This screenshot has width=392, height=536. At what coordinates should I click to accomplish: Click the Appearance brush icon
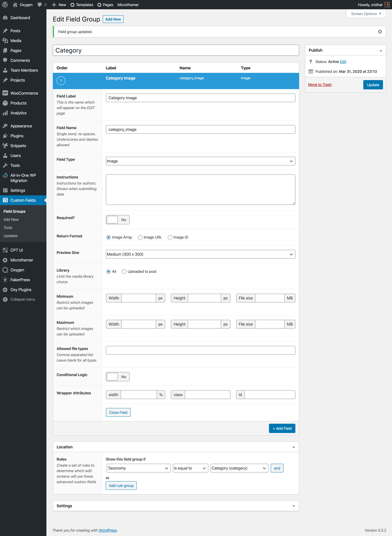point(5,126)
